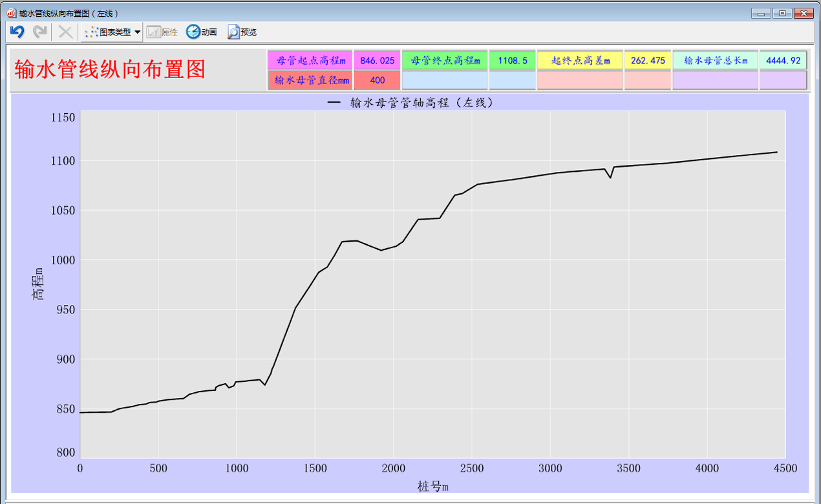
Task: Click the 2500 x-axis label
Action: click(472, 468)
